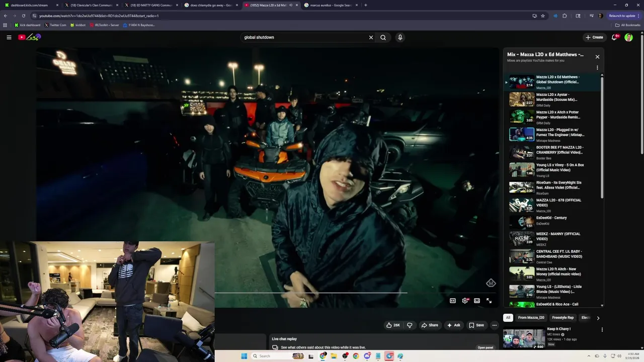Open kick dashboard bookmark

[x=27, y=25]
